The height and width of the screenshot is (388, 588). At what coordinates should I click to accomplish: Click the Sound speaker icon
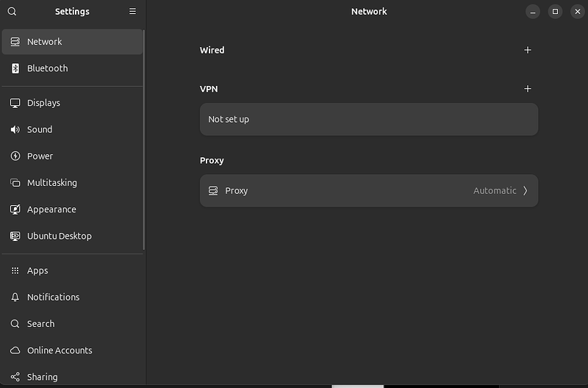tap(15, 129)
